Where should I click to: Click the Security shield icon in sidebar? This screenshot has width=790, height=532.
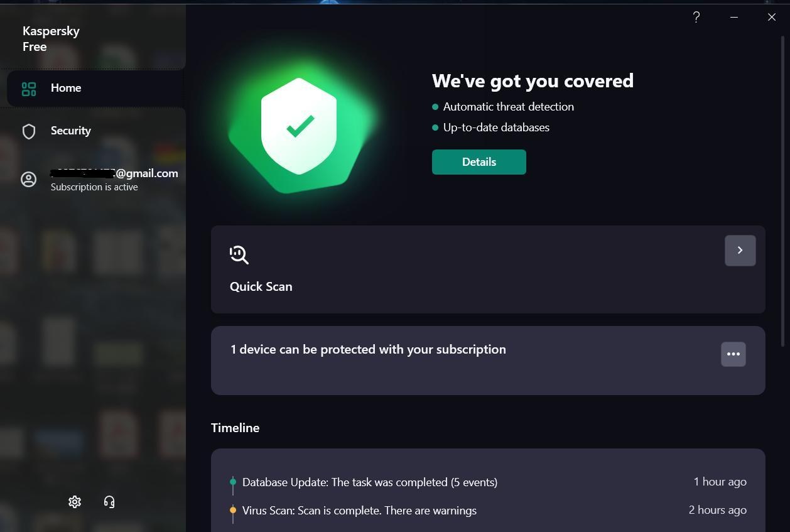click(x=29, y=131)
